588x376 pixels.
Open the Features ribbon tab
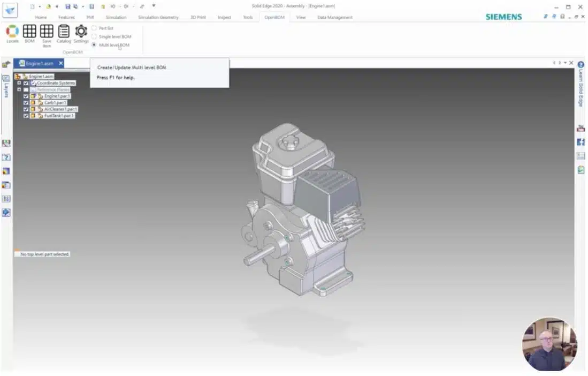pyautogui.click(x=66, y=17)
